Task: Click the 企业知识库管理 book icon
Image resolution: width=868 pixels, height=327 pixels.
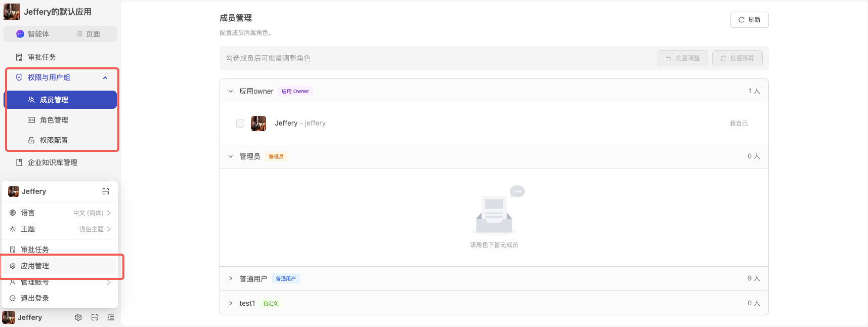Action: (x=19, y=162)
